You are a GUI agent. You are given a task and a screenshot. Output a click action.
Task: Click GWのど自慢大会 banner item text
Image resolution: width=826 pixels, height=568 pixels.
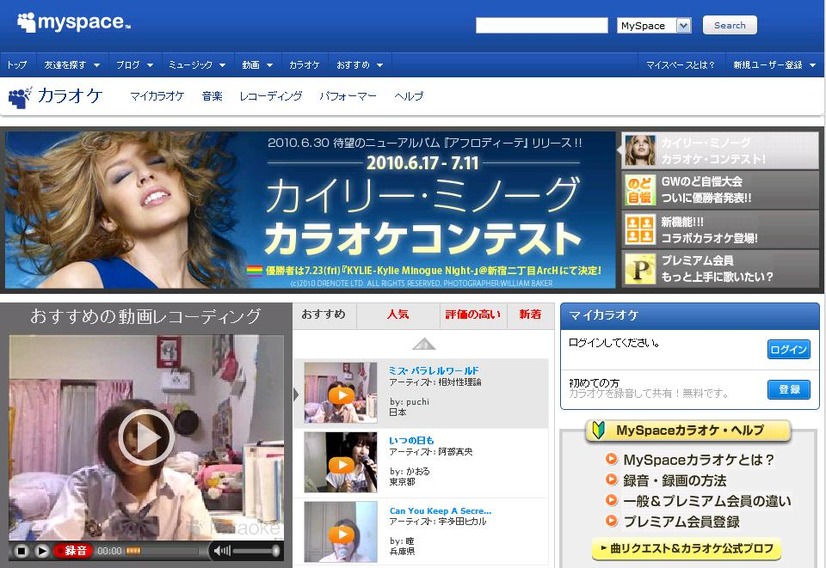tap(706, 190)
